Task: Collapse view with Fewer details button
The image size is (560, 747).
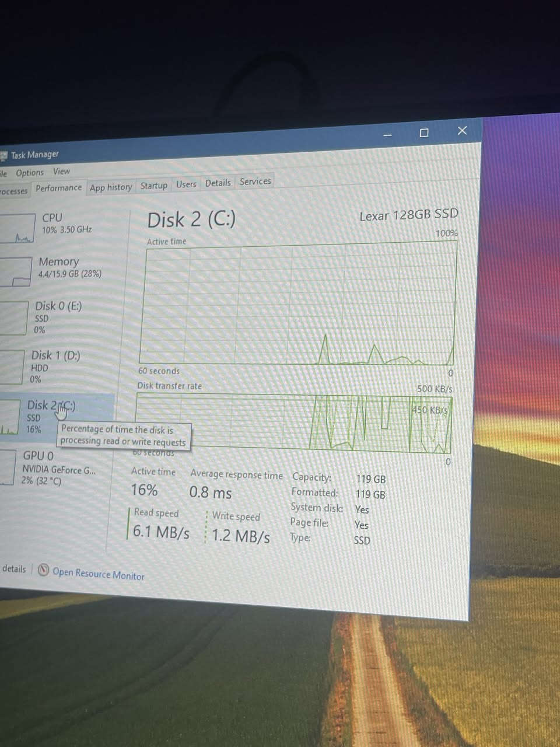Action: pyautogui.click(x=13, y=568)
